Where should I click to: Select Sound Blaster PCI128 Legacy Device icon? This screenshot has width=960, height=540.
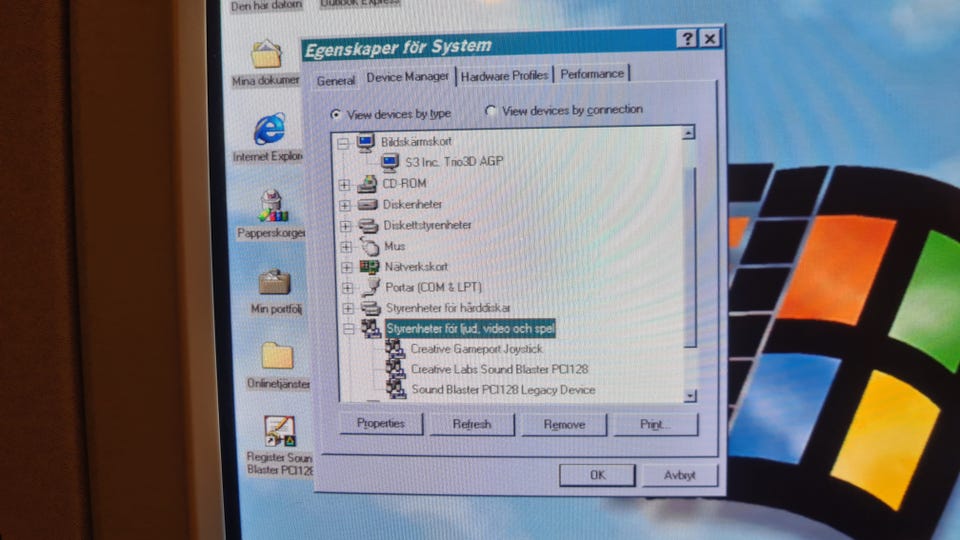tap(396, 389)
